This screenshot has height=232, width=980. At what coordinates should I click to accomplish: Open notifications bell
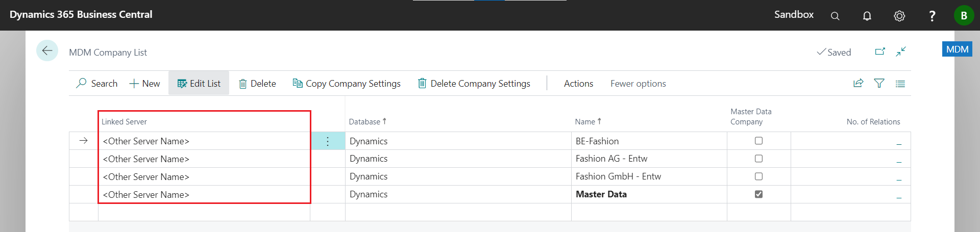(867, 16)
